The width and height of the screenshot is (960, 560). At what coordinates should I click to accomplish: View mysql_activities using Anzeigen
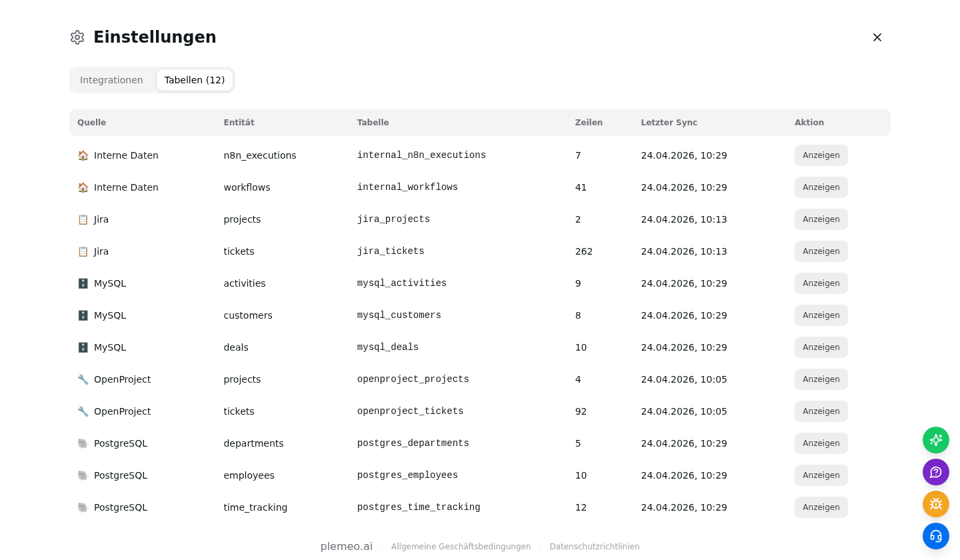821,283
